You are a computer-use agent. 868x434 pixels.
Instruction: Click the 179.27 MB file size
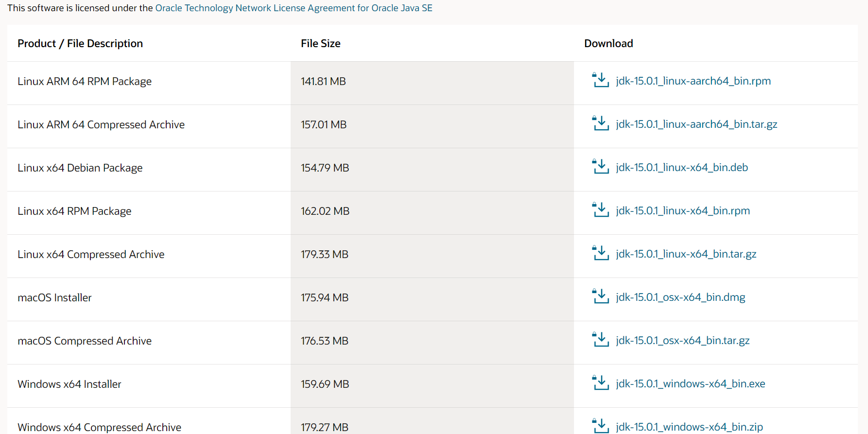pos(325,428)
